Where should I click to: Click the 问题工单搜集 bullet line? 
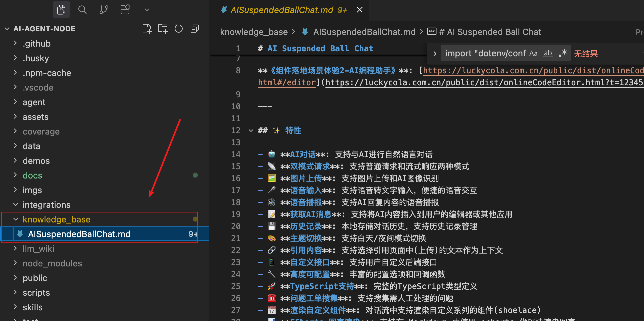(x=356, y=298)
